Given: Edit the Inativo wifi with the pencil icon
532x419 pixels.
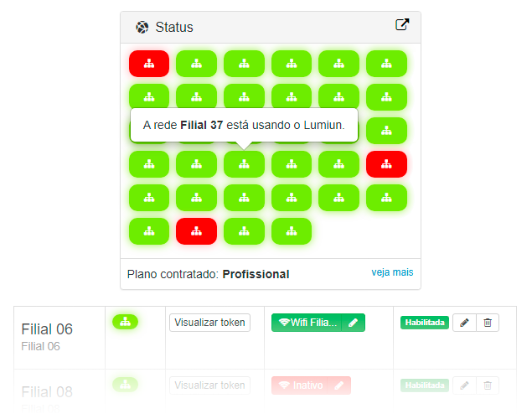Looking at the screenshot, I should point(339,385).
